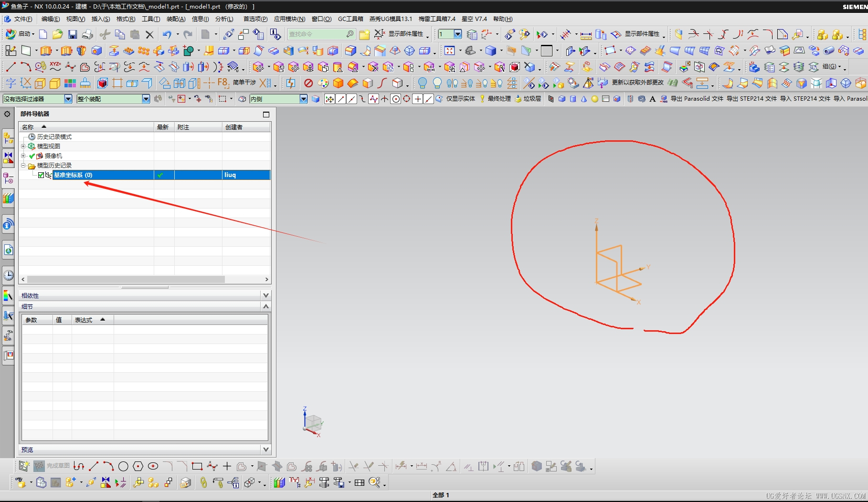Click the Circle sketch tool at bottom
868x502 pixels.
tap(123, 467)
